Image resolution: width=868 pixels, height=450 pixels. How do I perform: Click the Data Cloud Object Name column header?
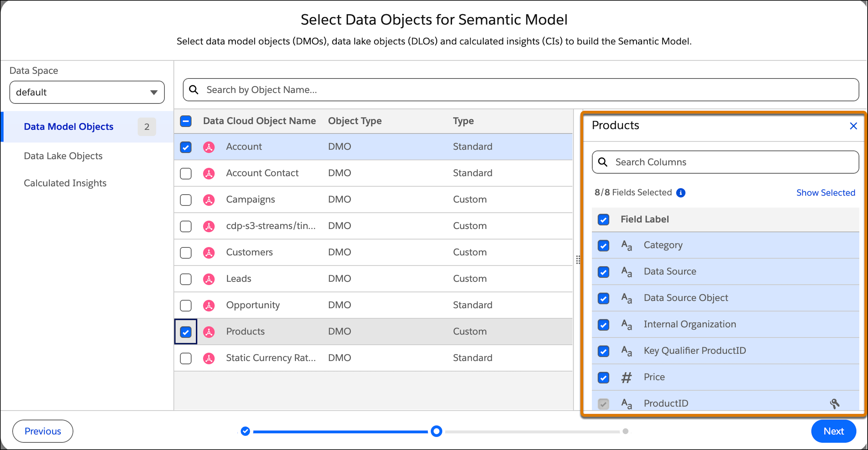pyautogui.click(x=259, y=121)
